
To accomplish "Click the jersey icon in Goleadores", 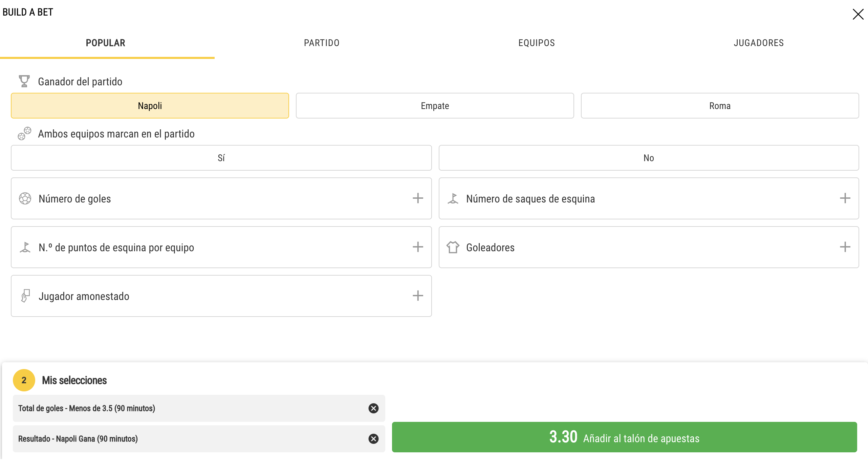I will 453,247.
